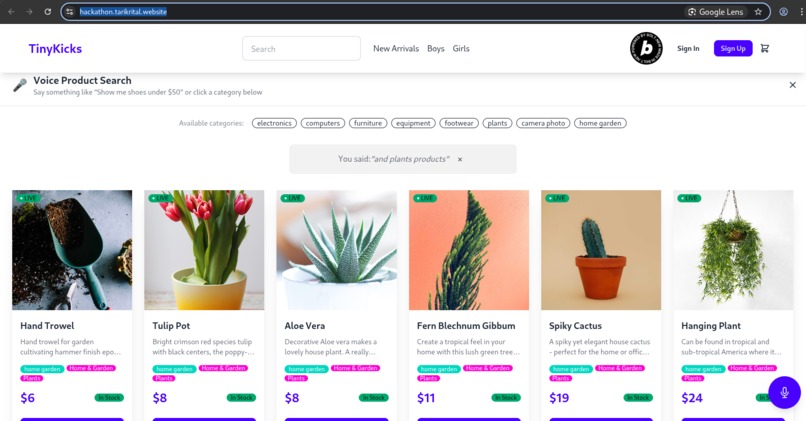Select the plants category chip
The image size is (806, 421).
497,123
